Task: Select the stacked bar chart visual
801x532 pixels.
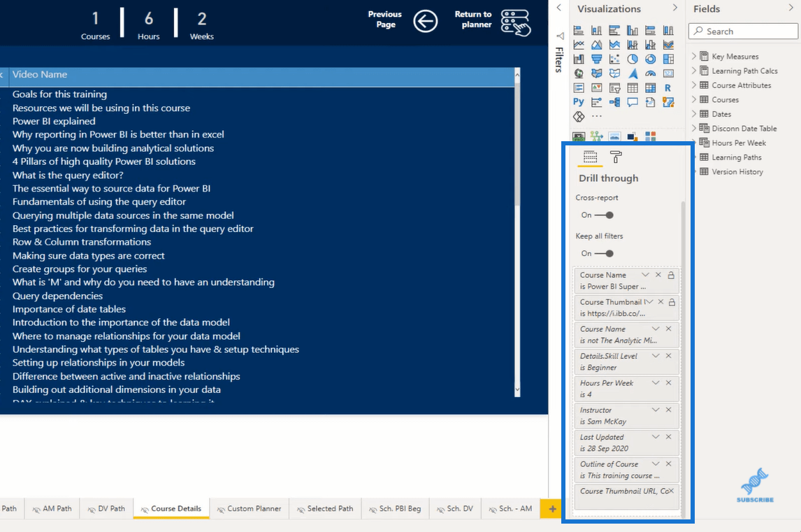Action: pyautogui.click(x=578, y=31)
